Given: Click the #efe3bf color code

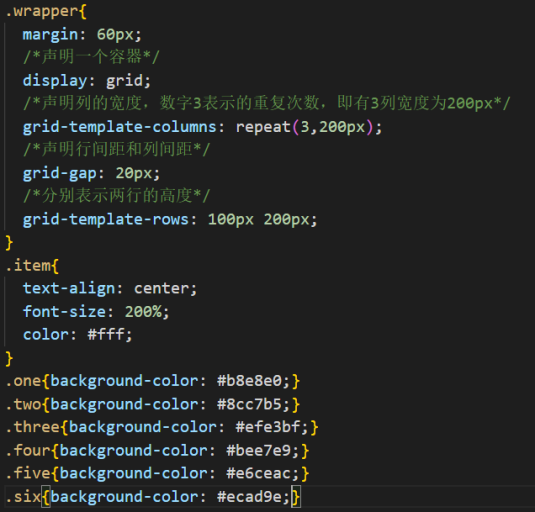Looking at the screenshot, I should click(268, 427).
